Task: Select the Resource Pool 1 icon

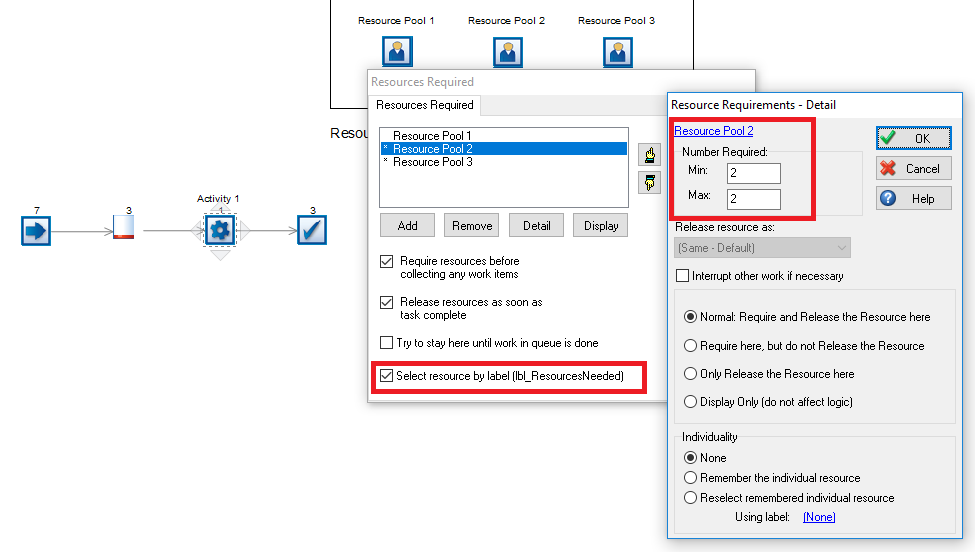Action: click(397, 52)
